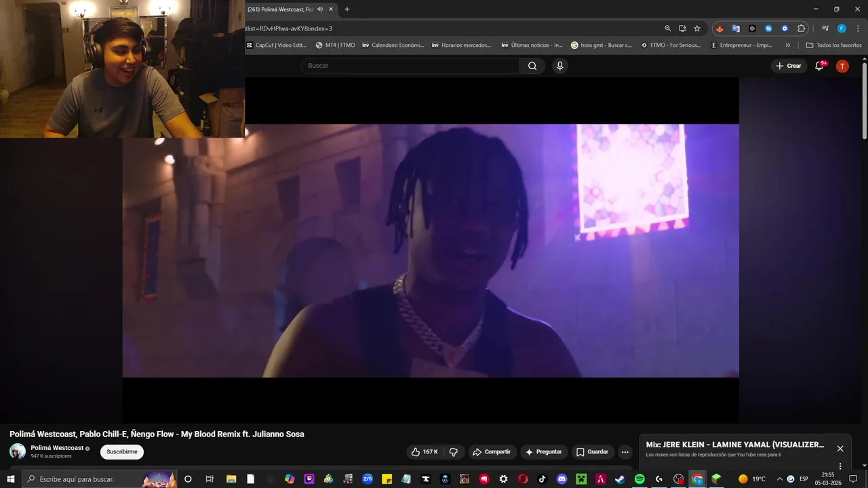The height and width of the screenshot is (488, 868).
Task: Show hidden system tray icons
Action: click(779, 479)
